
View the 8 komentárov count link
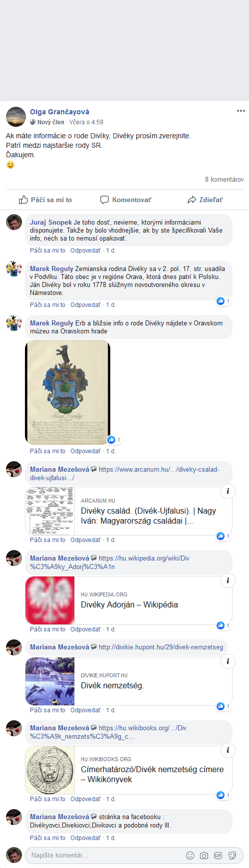click(x=224, y=179)
